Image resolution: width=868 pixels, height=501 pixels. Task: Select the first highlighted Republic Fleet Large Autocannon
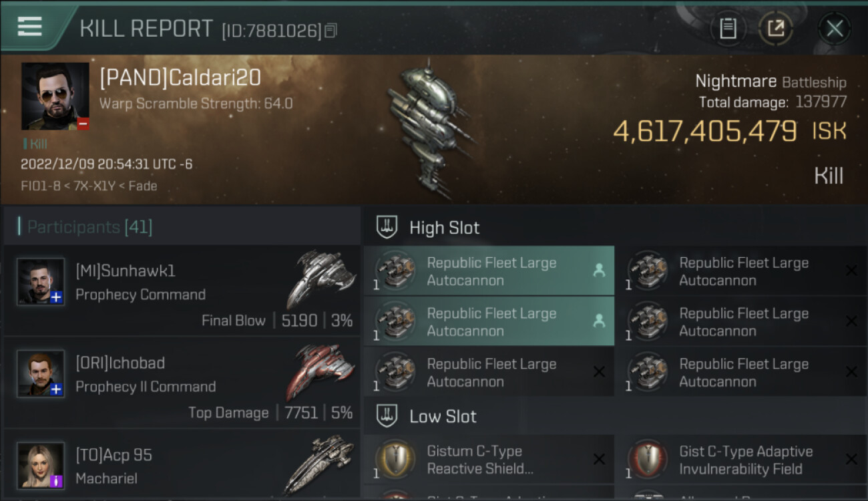pyautogui.click(x=489, y=271)
